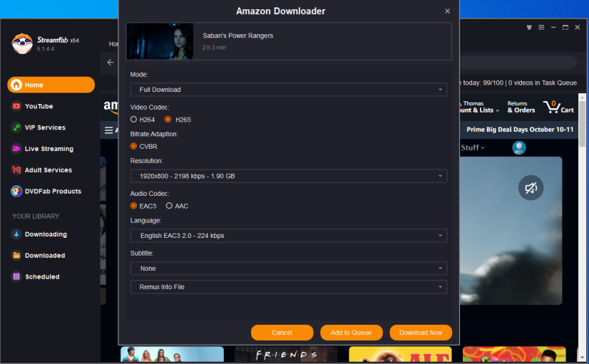The width and height of the screenshot is (589, 364).
Task: Click the Friends show thumbnail
Action: (286, 355)
